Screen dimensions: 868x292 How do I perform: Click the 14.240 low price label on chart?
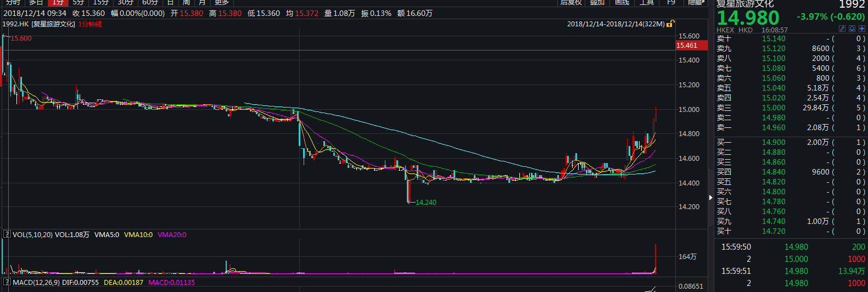[426, 203]
